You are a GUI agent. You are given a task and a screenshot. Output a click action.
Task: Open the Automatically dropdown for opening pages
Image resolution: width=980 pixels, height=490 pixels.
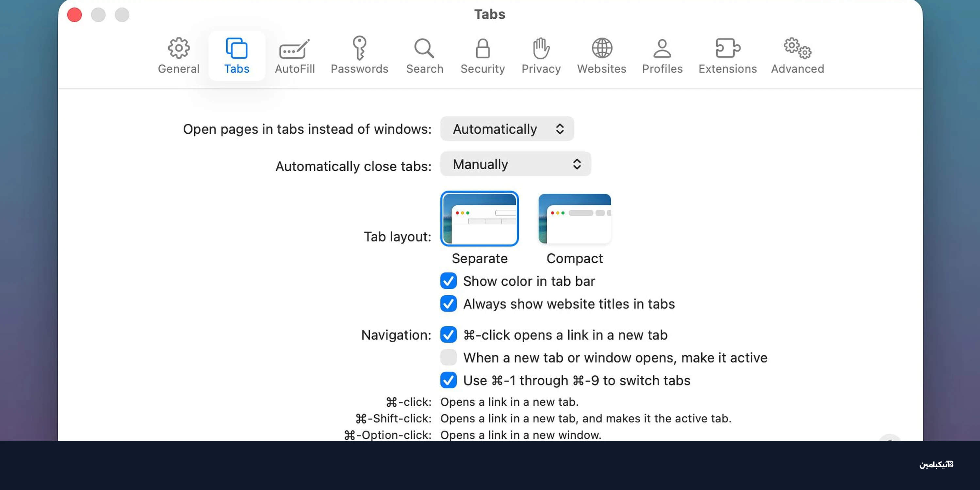click(507, 129)
